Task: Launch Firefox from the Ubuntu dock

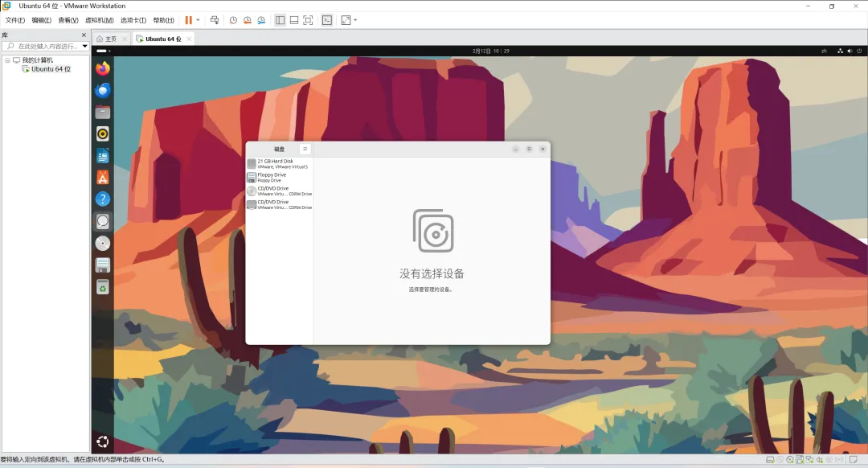Action: 102,68
